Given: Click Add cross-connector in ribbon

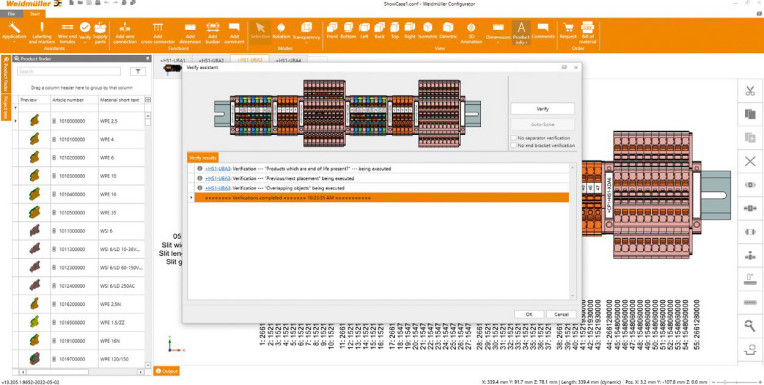Looking at the screenshot, I should (158, 33).
